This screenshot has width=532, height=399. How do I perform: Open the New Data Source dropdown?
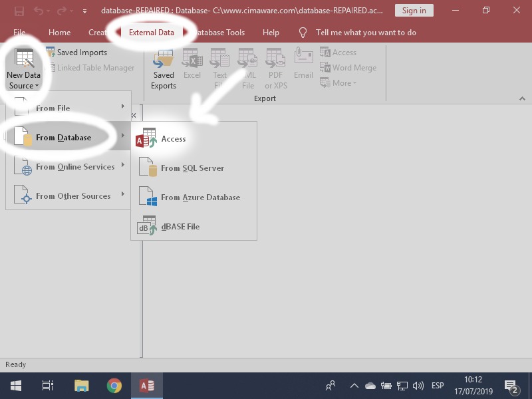(24, 69)
